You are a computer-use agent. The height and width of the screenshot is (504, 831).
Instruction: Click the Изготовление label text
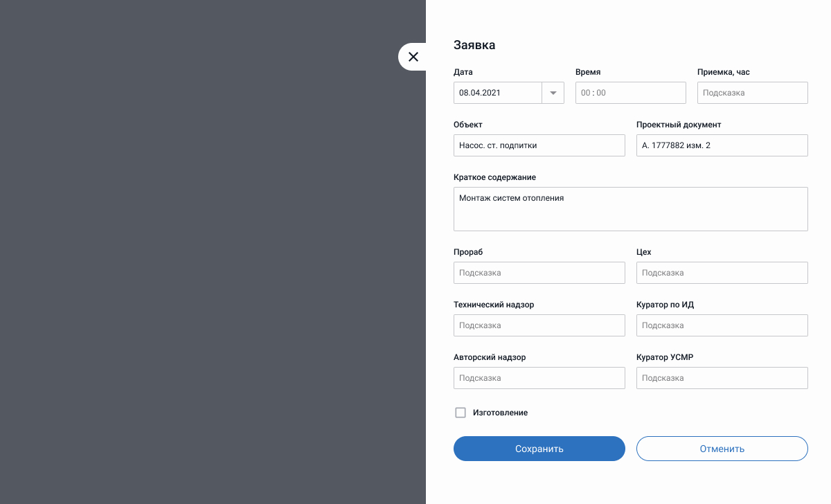(x=500, y=413)
